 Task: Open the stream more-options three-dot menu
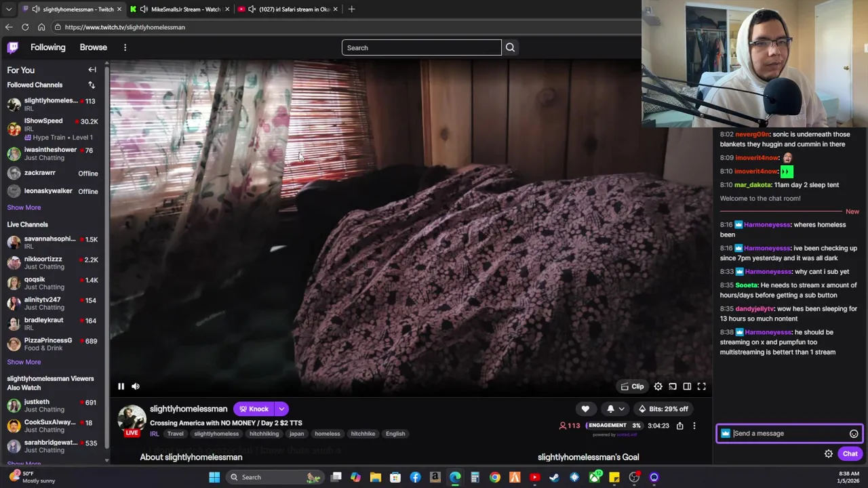click(694, 426)
